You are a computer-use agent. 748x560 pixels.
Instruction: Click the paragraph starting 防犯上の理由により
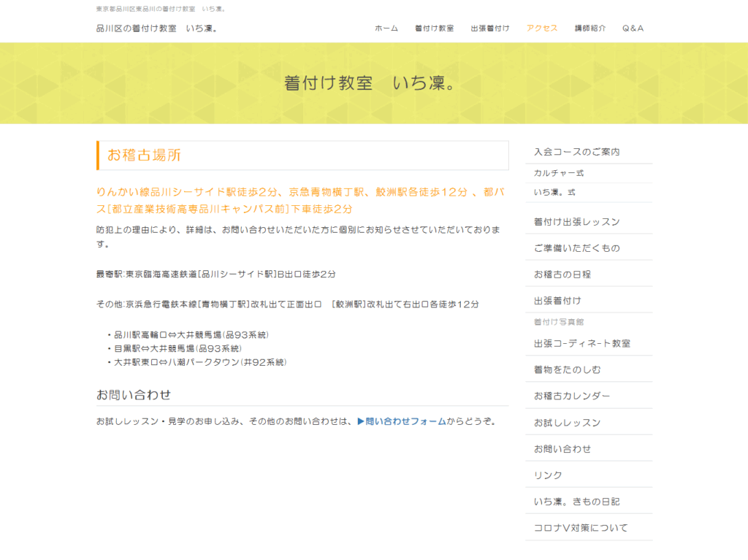[x=298, y=237]
